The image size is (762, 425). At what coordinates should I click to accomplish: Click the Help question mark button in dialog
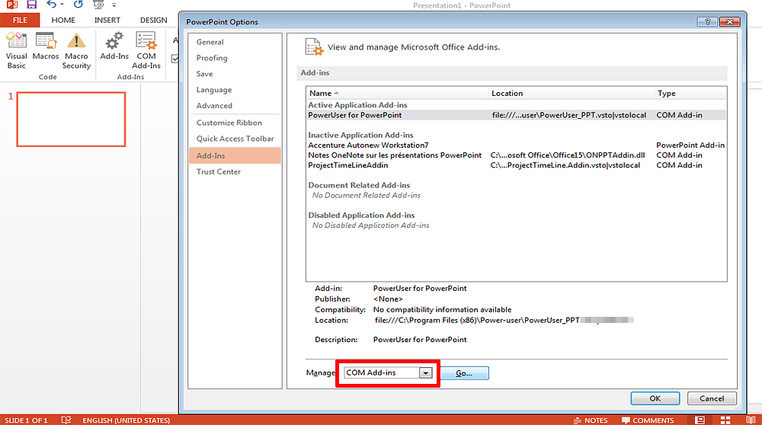tap(708, 21)
